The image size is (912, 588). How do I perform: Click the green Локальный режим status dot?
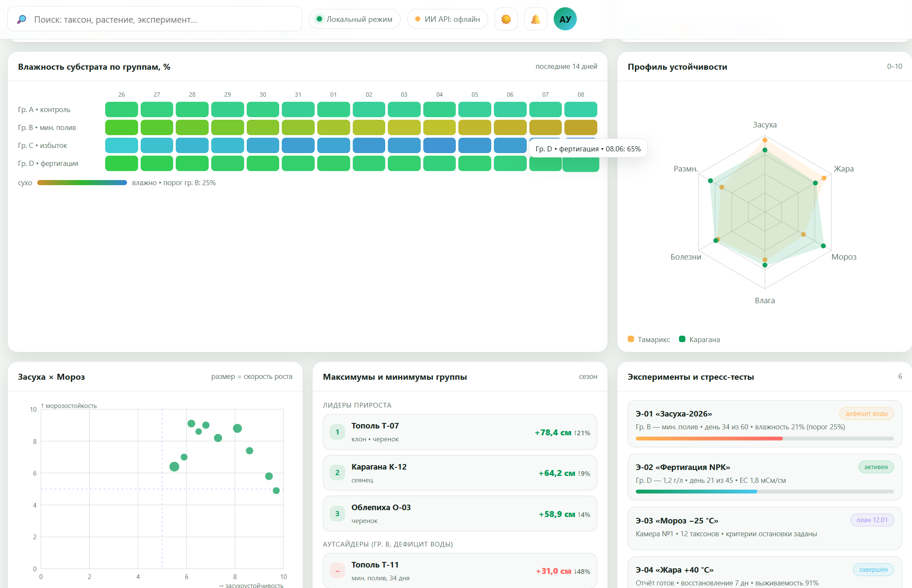(x=319, y=19)
